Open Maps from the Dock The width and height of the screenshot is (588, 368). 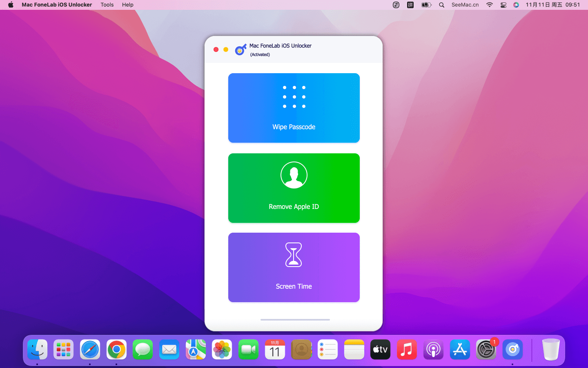tap(196, 350)
